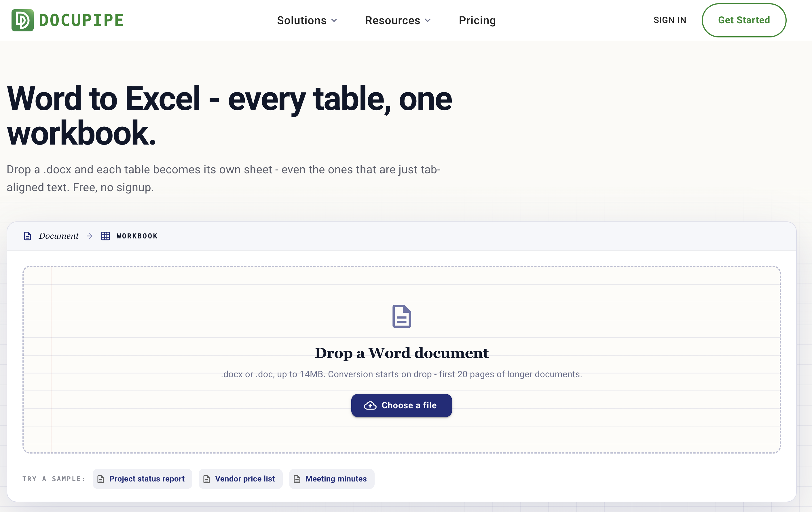Try the Project status report sample
812x512 pixels.
(142, 479)
